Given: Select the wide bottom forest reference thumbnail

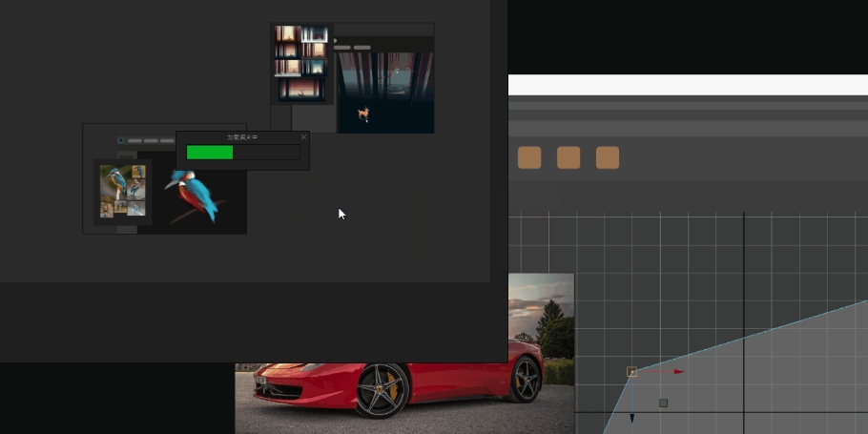Looking at the screenshot, I should coord(300,91).
